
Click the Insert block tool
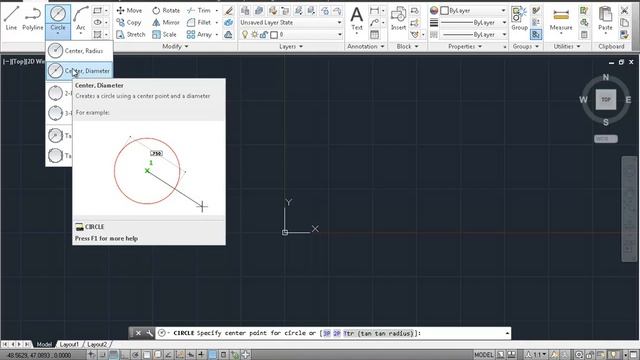click(x=398, y=18)
